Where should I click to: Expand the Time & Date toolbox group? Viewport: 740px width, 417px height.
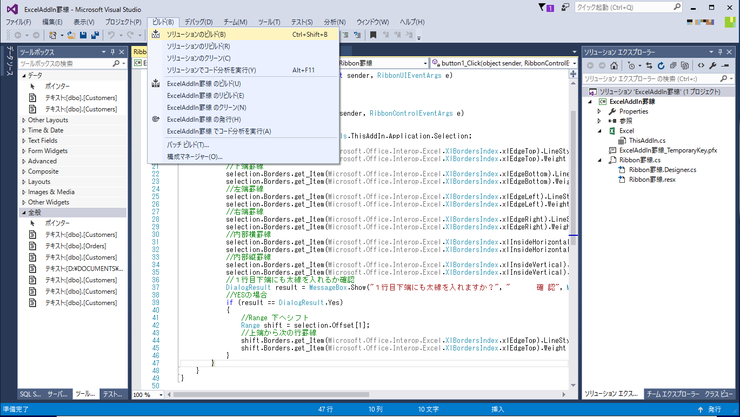(x=24, y=131)
